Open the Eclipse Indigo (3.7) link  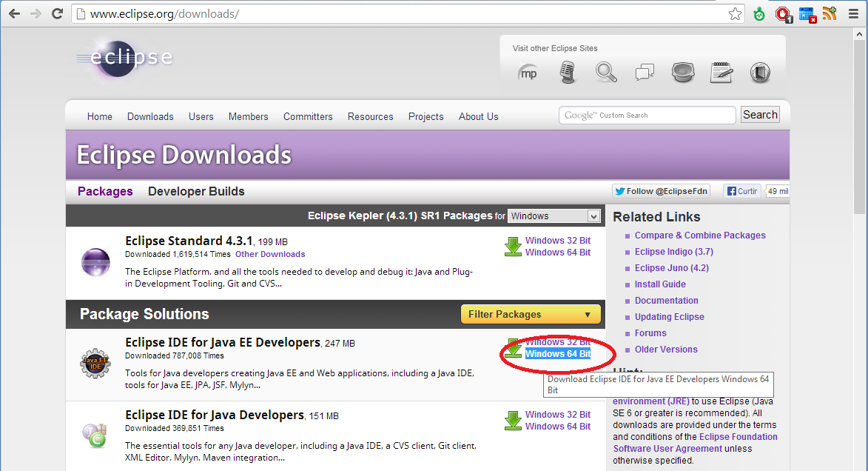(674, 252)
